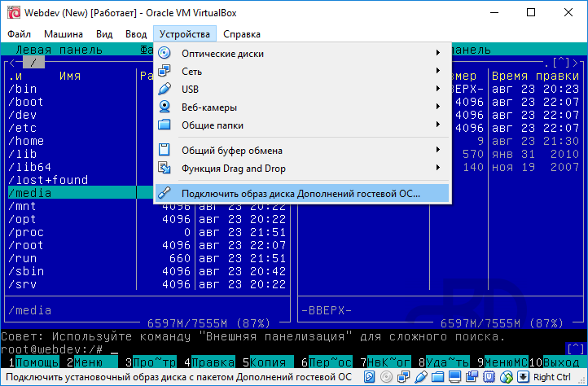
Task: Click the optical disk status bar icon
Action: point(387,377)
